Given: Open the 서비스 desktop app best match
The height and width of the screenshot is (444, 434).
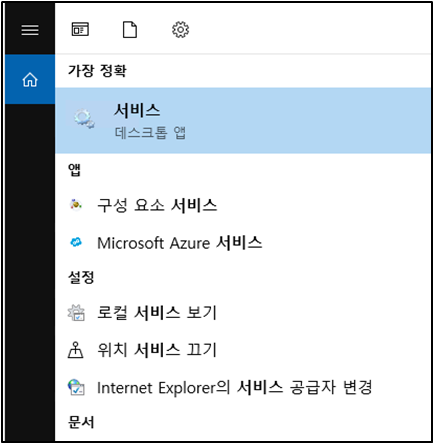Looking at the screenshot, I should 243,121.
